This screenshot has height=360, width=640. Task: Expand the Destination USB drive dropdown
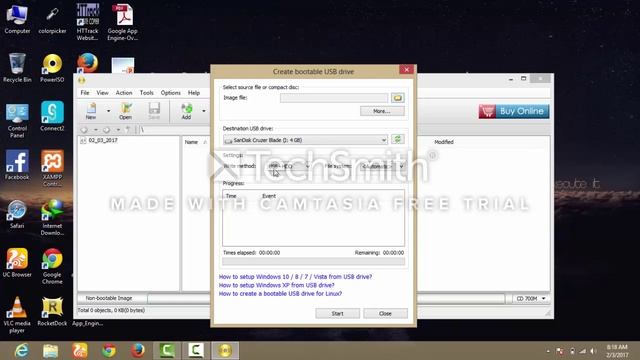pos(384,140)
